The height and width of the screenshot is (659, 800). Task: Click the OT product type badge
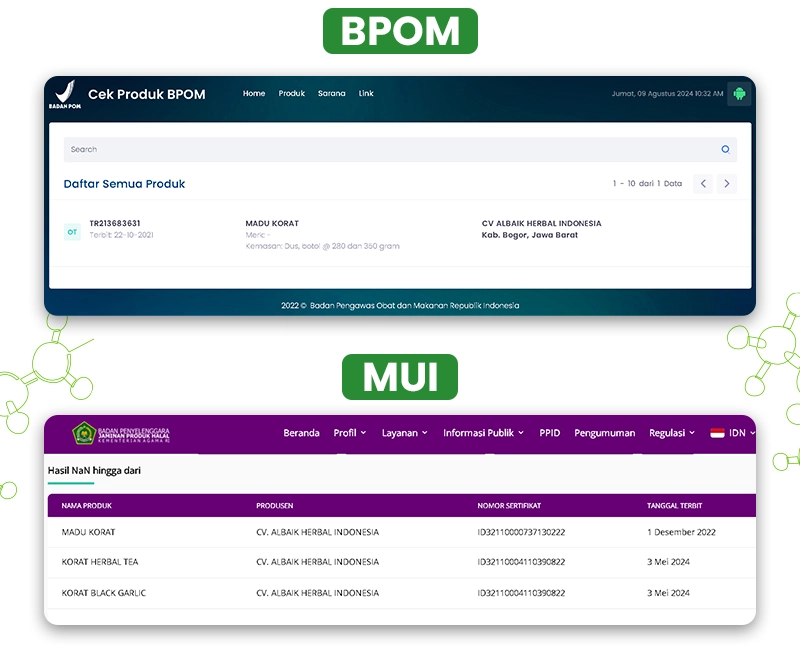pos(72,232)
